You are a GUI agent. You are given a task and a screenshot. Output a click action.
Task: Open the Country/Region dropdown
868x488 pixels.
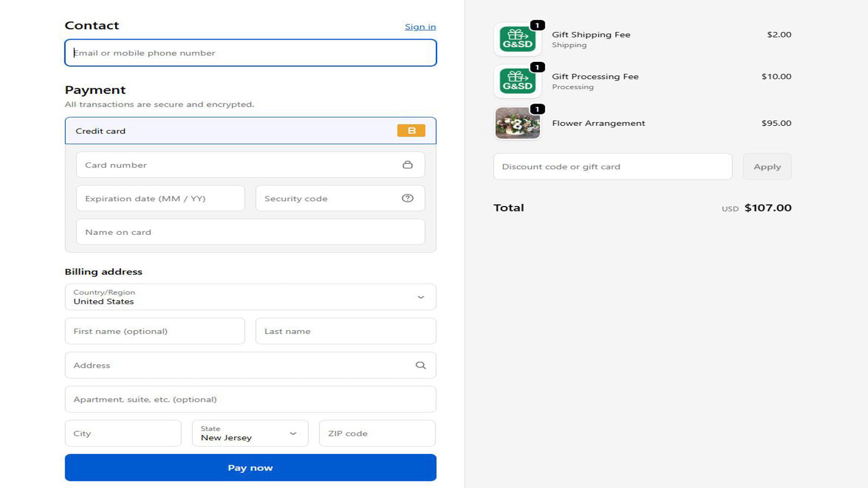tap(250, 297)
